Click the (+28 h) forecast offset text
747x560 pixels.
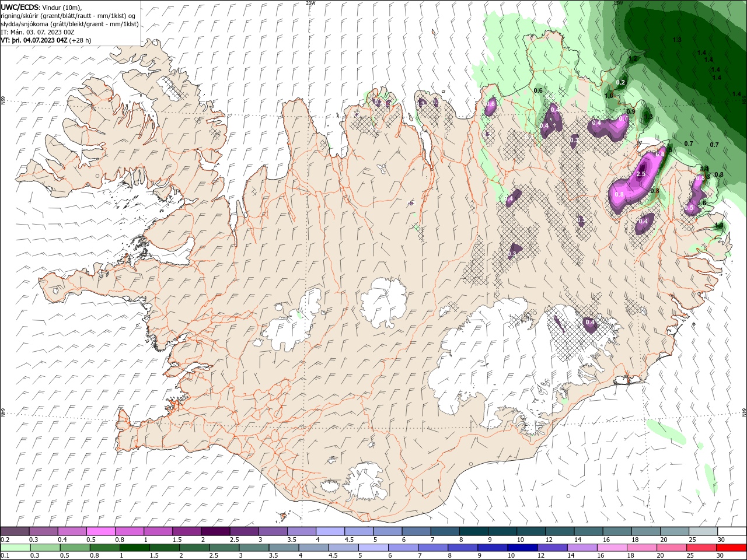click(80, 40)
